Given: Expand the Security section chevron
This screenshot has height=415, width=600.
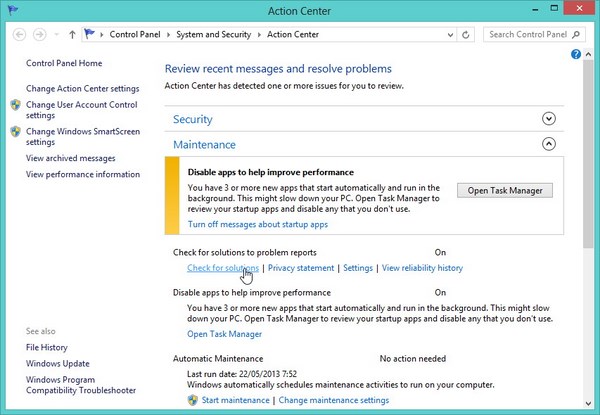Looking at the screenshot, I should tap(549, 119).
